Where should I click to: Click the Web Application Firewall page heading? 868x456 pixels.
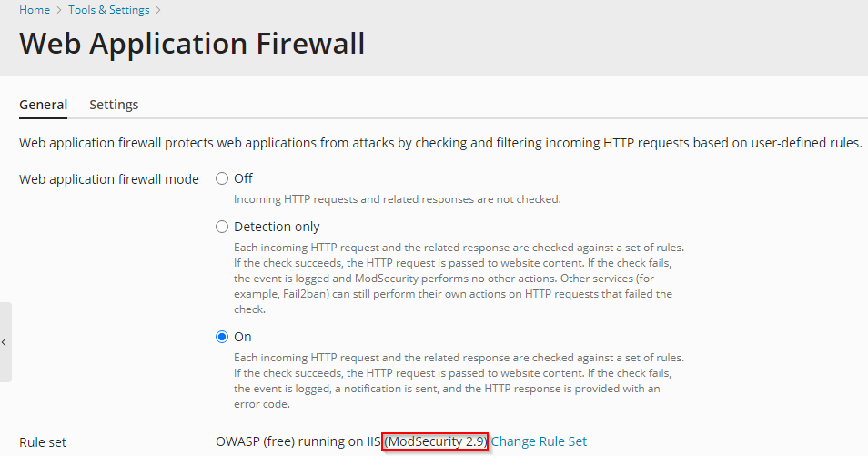click(192, 44)
